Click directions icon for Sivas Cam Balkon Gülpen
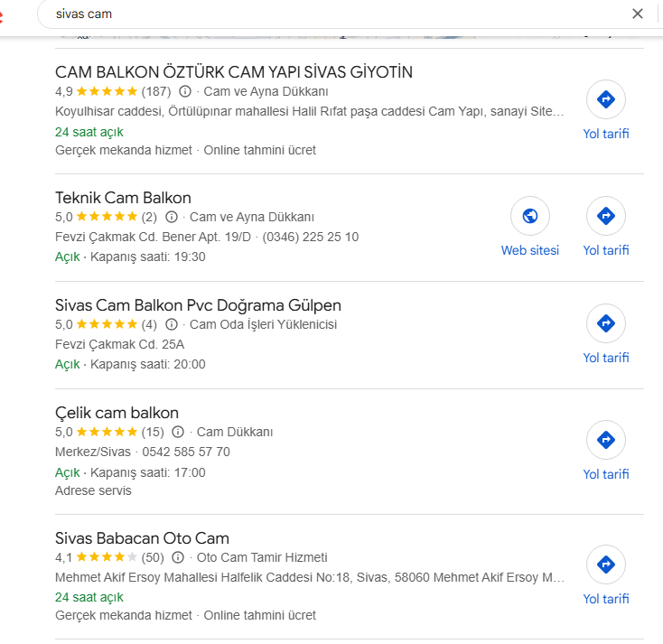 pos(605,323)
